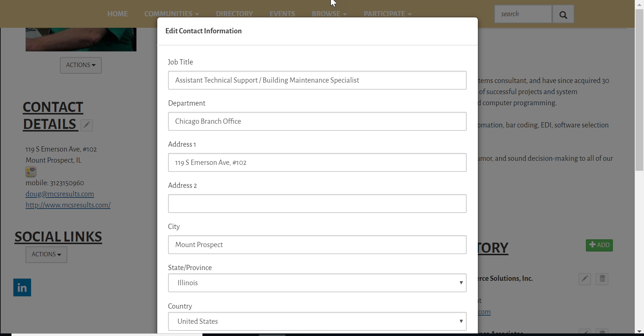Expand the Country dropdown showing United States
644x336 pixels.
317,322
